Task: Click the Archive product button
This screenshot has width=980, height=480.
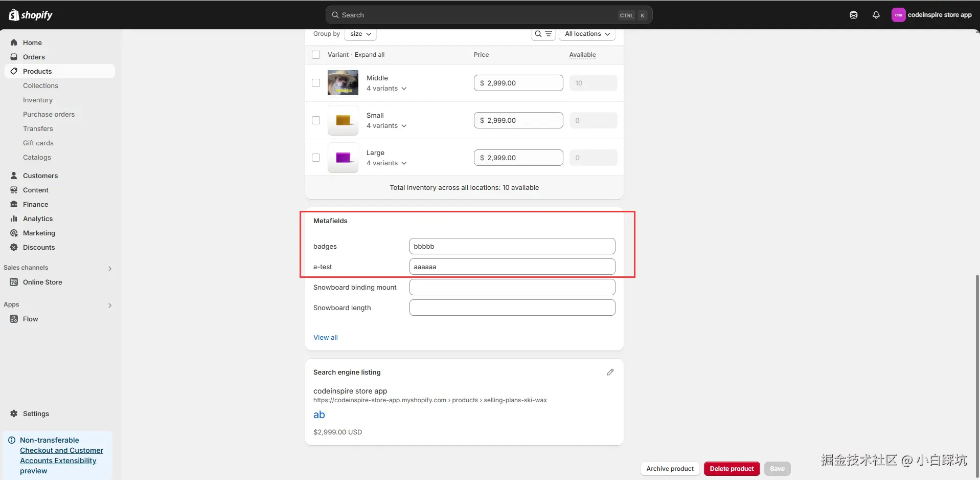Action: (670, 469)
